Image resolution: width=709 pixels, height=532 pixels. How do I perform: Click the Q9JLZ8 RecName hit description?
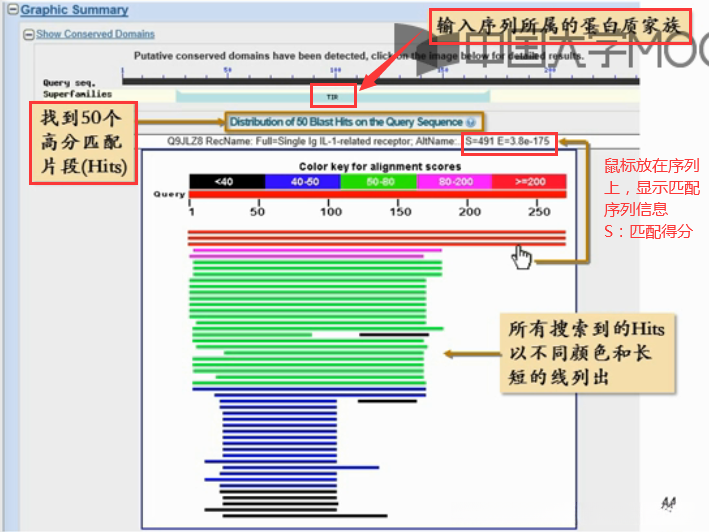(x=311, y=141)
